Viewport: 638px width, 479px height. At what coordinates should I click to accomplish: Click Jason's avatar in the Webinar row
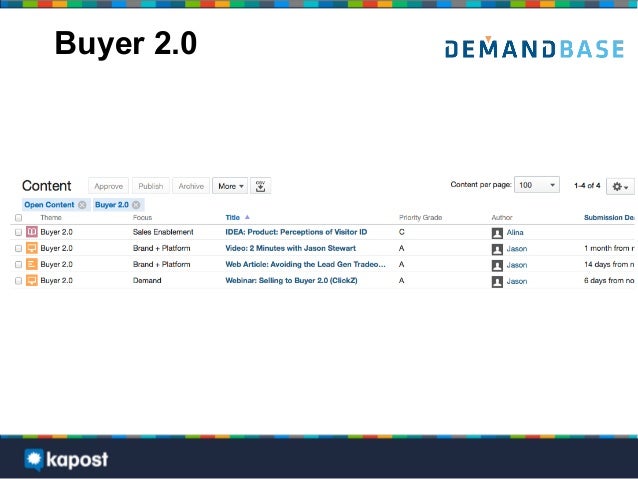pyautogui.click(x=497, y=282)
